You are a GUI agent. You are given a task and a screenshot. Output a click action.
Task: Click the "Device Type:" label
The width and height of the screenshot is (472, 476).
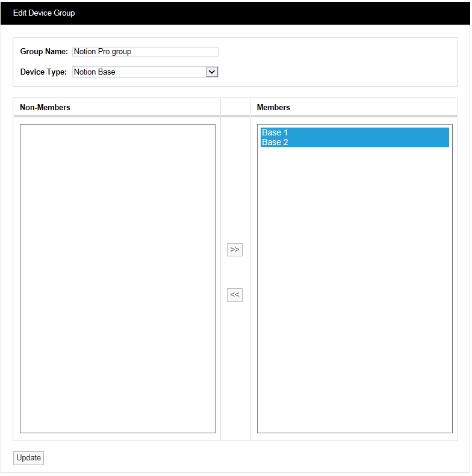[x=43, y=72]
